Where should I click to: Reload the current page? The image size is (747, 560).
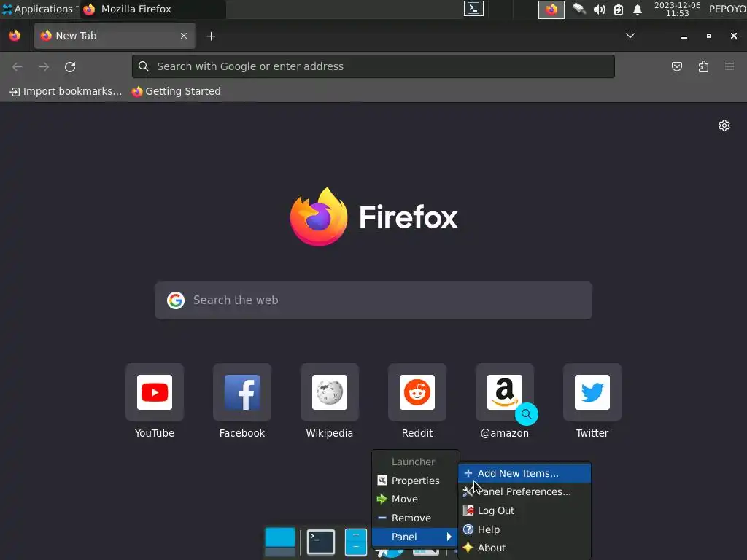coord(70,66)
